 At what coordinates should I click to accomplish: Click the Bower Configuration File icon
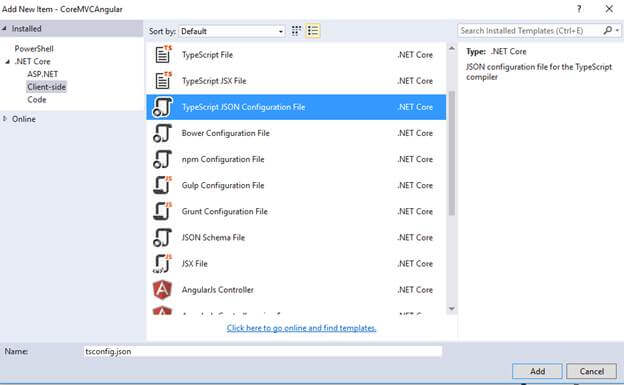tap(163, 133)
